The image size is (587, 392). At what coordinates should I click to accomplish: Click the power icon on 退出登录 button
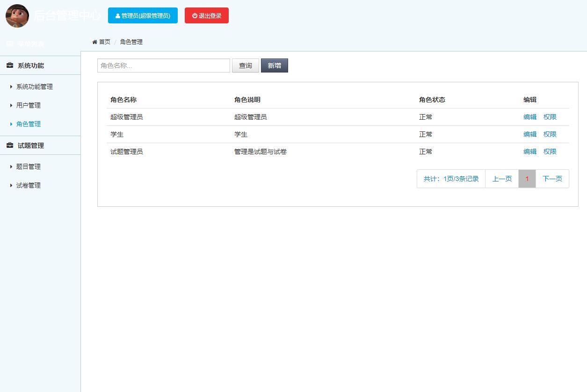pos(194,15)
